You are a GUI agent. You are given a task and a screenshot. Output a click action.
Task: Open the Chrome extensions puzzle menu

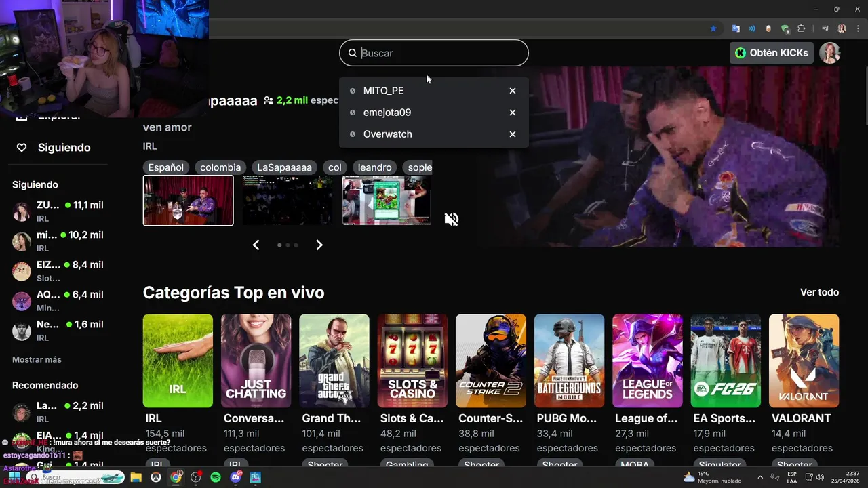802,28
